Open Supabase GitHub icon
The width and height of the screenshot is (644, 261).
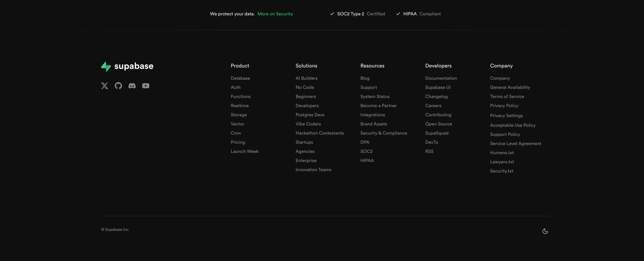[118, 86]
